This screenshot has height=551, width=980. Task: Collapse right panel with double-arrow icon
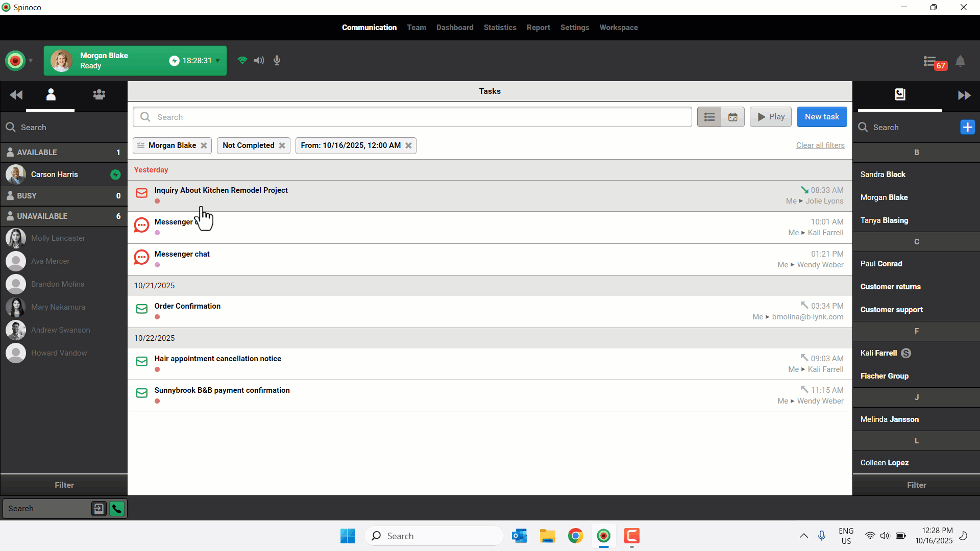[964, 95]
